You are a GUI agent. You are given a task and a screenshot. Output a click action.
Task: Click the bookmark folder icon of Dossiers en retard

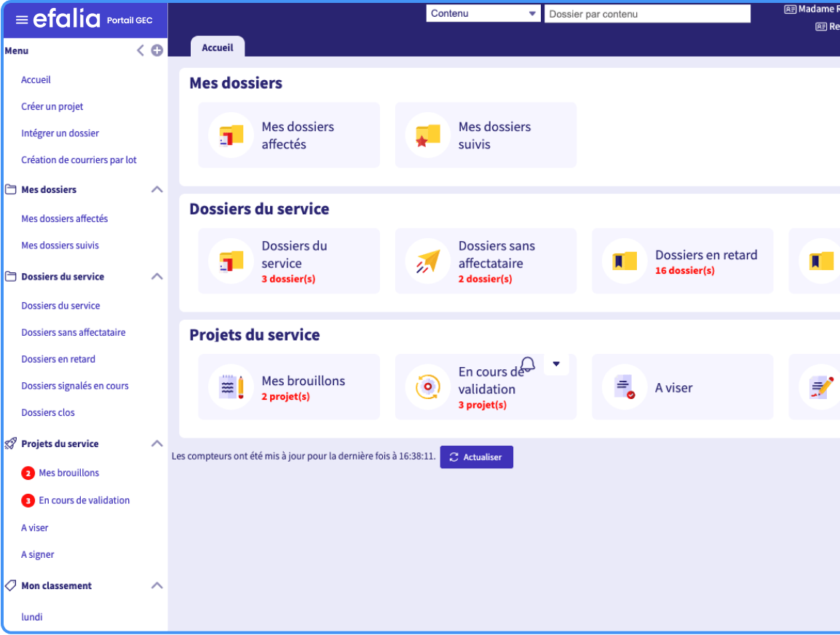tap(625, 261)
